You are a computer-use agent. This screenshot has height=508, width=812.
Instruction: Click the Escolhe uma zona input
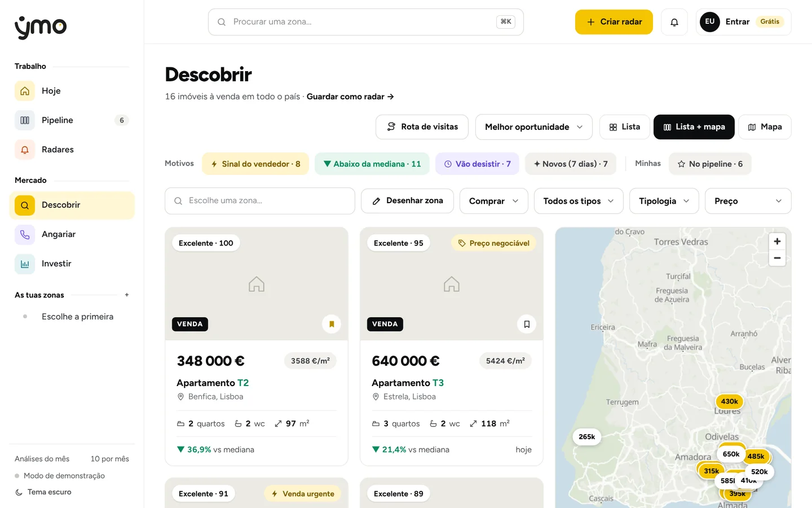[260, 201]
